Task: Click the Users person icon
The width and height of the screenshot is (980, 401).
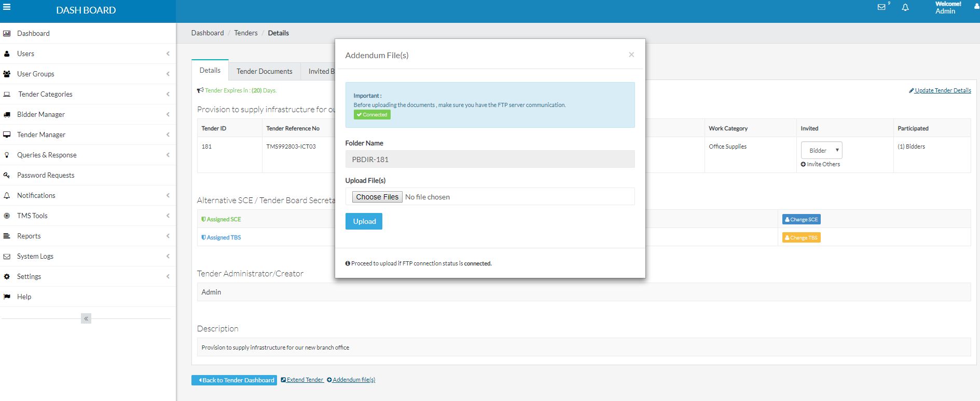Action: click(7, 54)
